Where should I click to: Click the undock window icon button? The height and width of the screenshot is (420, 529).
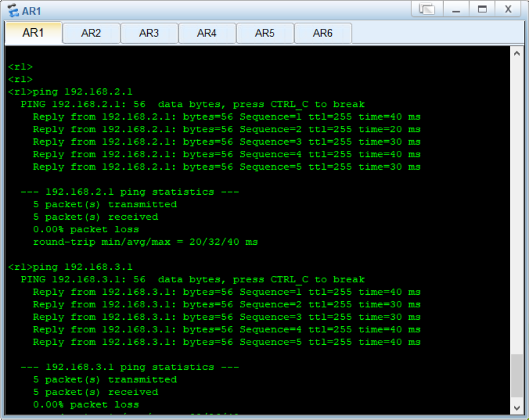427,9
